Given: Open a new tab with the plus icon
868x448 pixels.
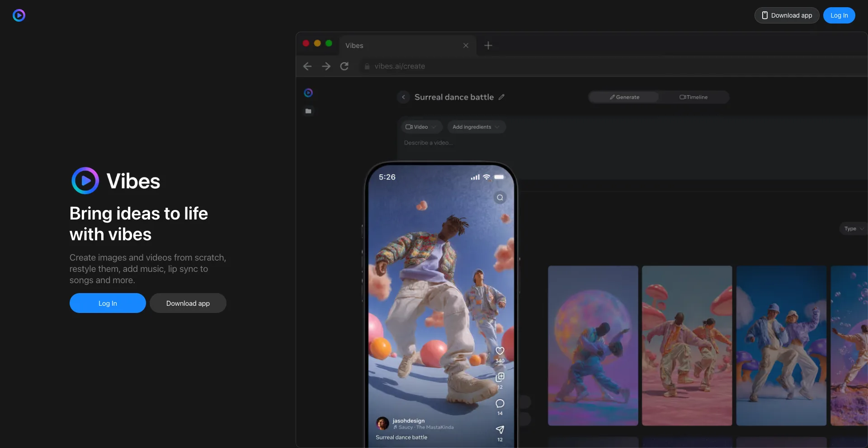Looking at the screenshot, I should tap(488, 46).
